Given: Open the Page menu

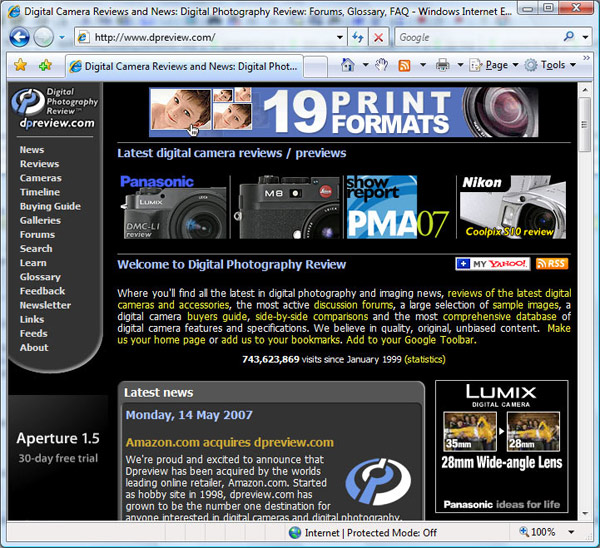Looking at the screenshot, I should click(x=494, y=65).
